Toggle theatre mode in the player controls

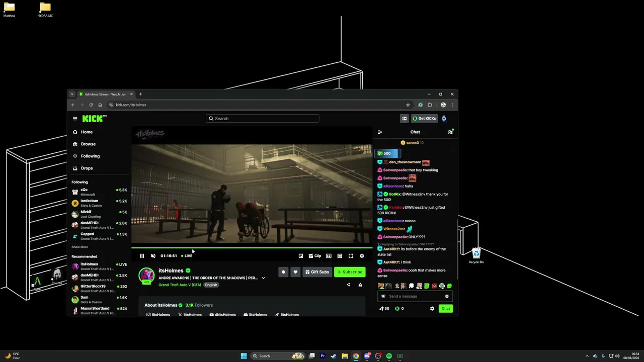click(x=340, y=256)
